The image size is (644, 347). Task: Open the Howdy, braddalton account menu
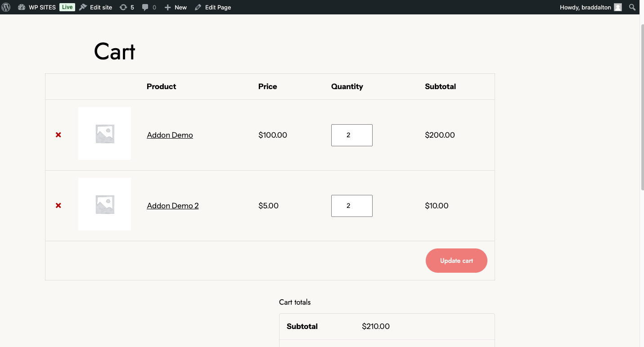click(585, 7)
